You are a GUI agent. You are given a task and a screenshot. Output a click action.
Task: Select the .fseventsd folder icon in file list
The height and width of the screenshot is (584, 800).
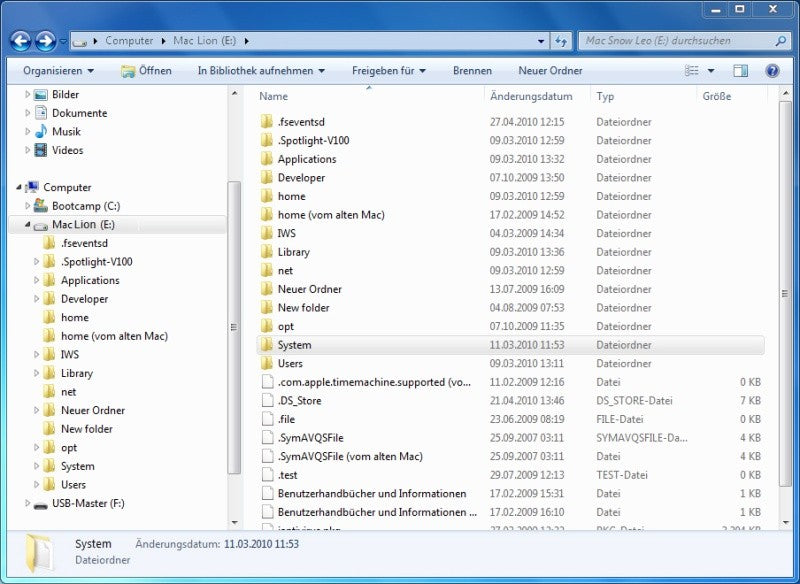[266, 122]
